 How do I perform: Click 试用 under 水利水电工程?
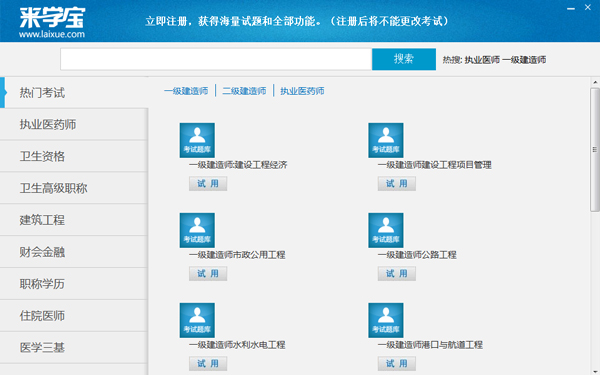tap(208, 364)
